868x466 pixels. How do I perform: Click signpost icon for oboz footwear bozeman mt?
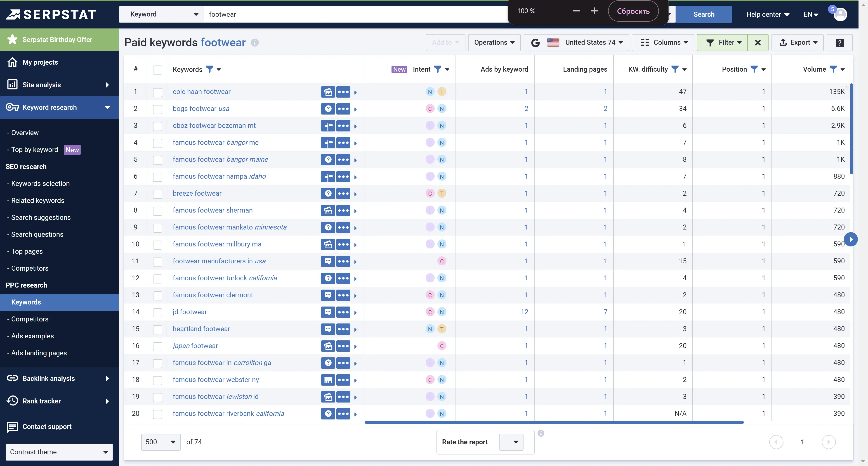[x=328, y=126]
